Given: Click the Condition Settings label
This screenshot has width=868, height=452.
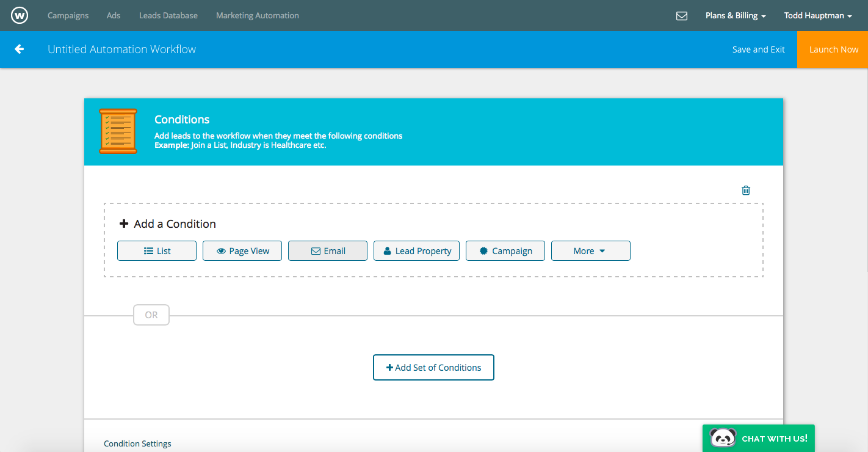Looking at the screenshot, I should (137, 444).
